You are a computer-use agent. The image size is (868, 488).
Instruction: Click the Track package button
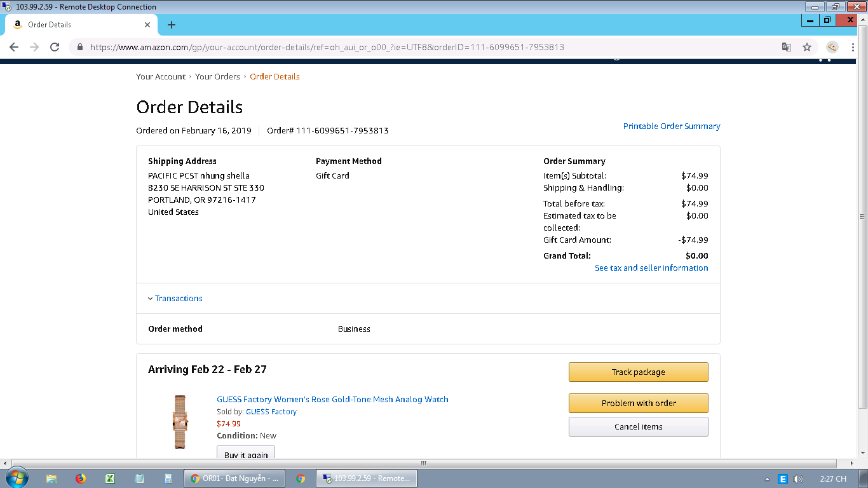(x=638, y=372)
